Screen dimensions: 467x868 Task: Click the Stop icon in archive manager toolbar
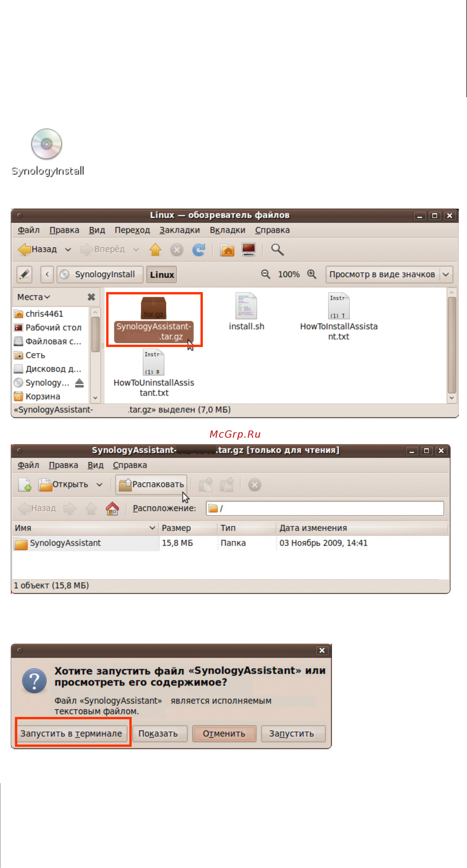coord(255,485)
